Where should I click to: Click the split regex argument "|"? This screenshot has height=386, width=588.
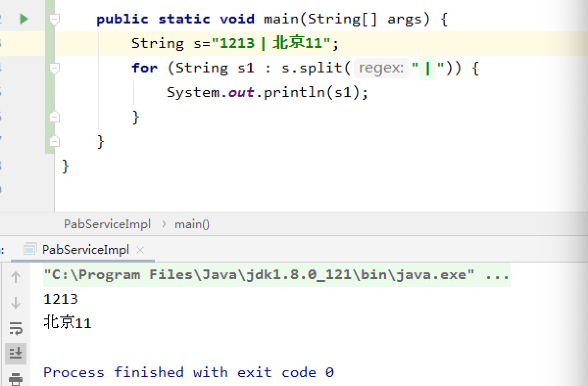tap(428, 68)
